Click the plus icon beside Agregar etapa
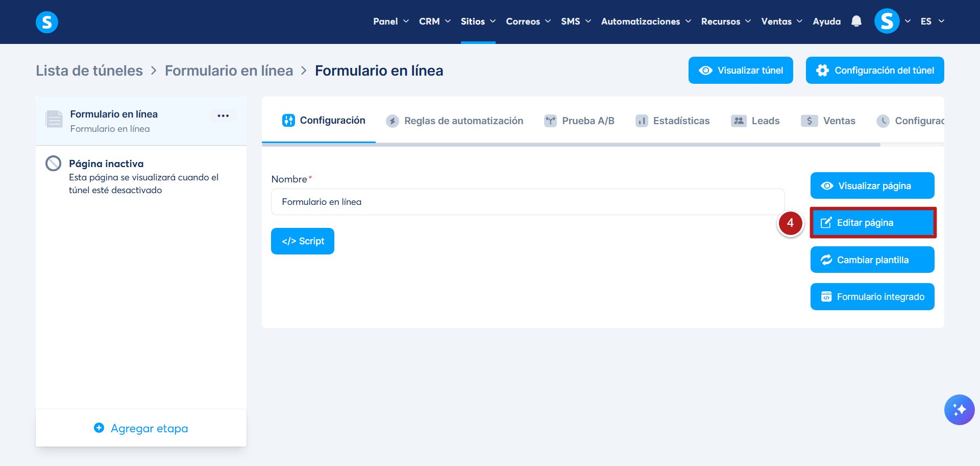 click(x=99, y=428)
